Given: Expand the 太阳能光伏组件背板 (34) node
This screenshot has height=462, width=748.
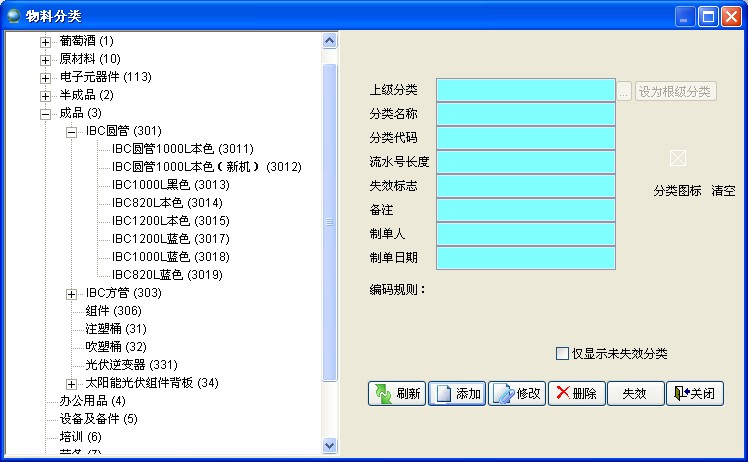Looking at the screenshot, I should pos(71,383).
